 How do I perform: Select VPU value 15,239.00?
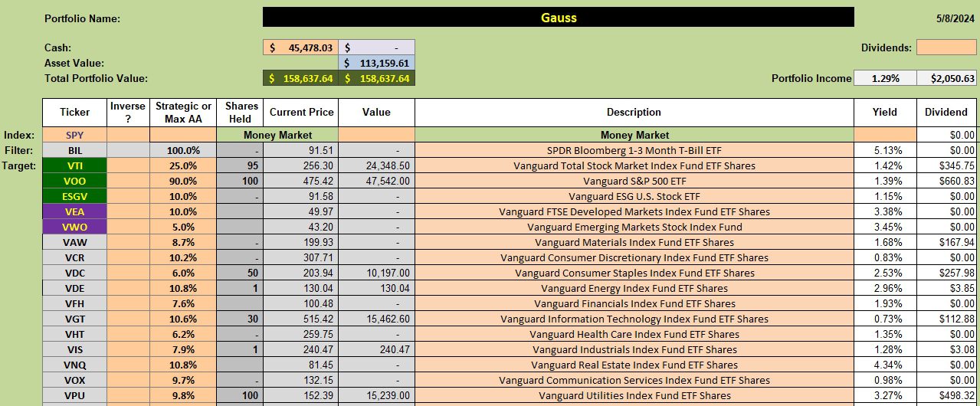376,395
